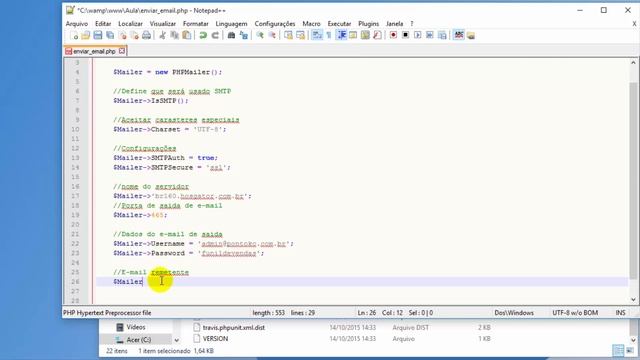Click the Paste clipboard toolbar icon
Viewport: 640px width, 360px height.
(x=187, y=36)
